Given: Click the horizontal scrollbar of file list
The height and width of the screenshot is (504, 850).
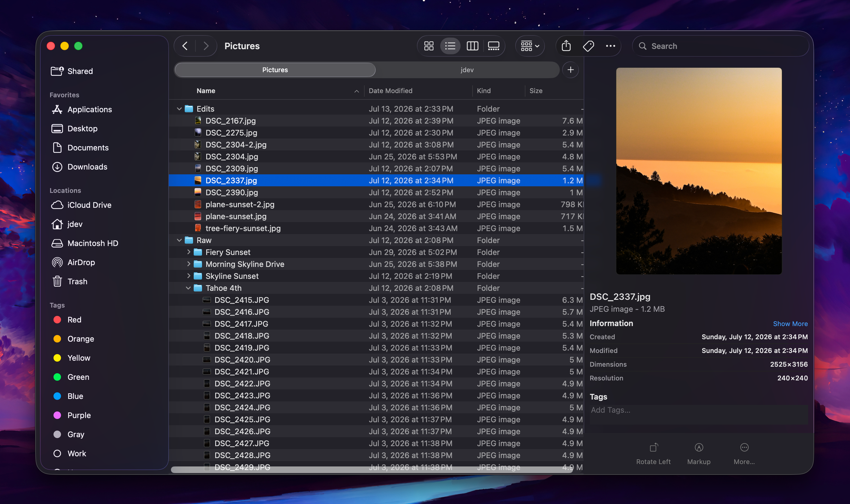Looking at the screenshot, I should pos(372,470).
